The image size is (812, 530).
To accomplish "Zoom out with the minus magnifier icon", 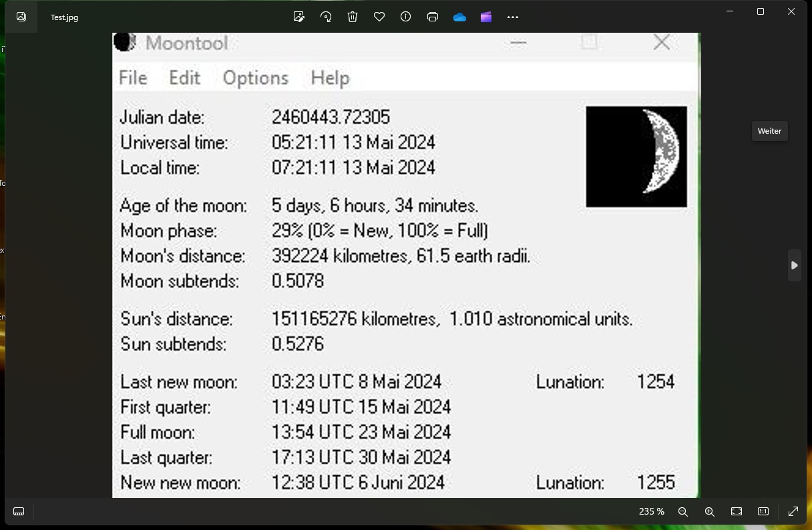I will [682, 511].
